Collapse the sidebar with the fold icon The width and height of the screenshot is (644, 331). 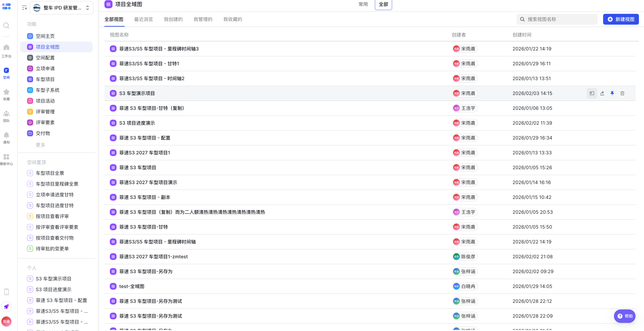[24, 8]
